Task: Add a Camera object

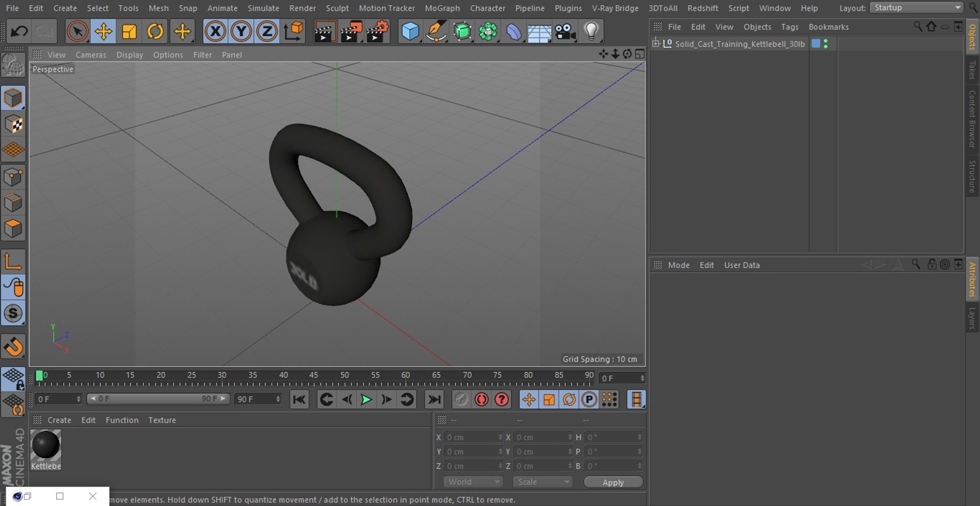Action: pos(566,32)
